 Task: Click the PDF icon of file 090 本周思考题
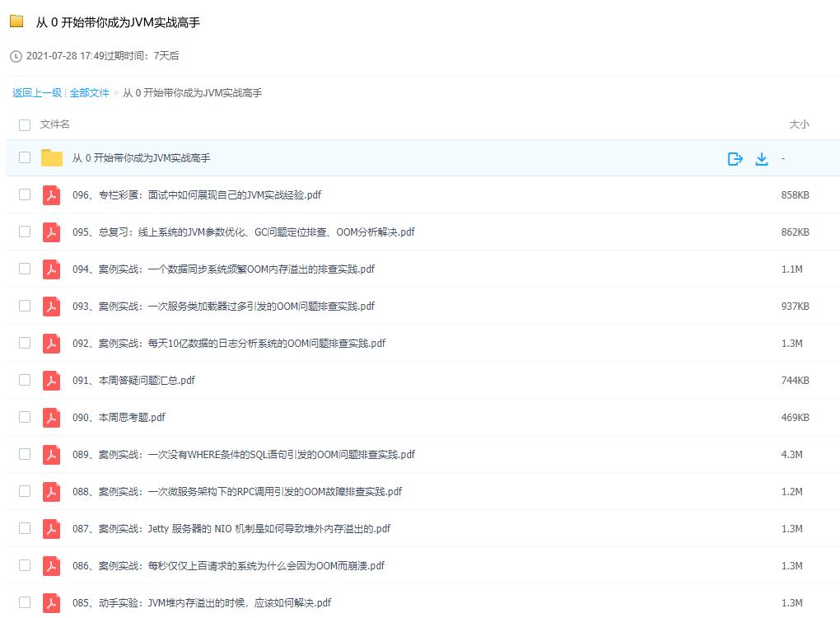pos(50,417)
